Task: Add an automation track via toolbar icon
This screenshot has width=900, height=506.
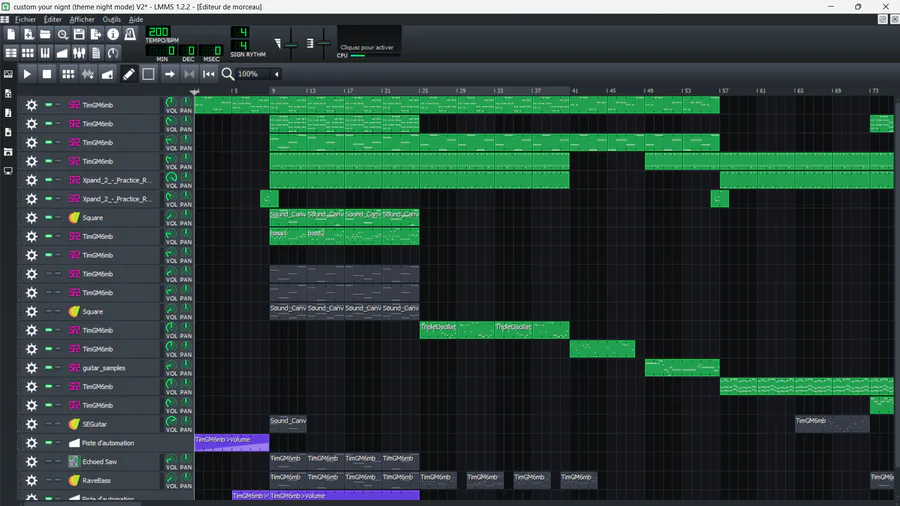Action: coord(107,74)
